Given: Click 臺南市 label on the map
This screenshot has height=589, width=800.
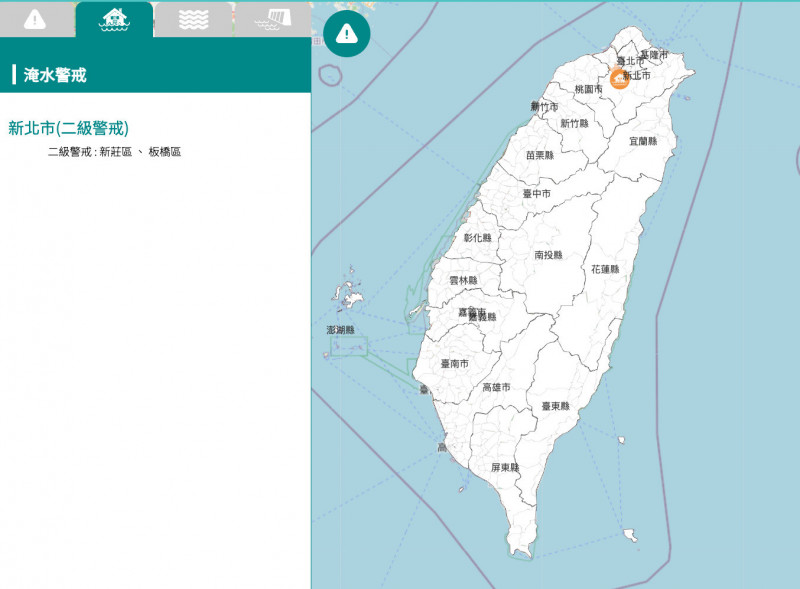Looking at the screenshot, I should point(455,364).
